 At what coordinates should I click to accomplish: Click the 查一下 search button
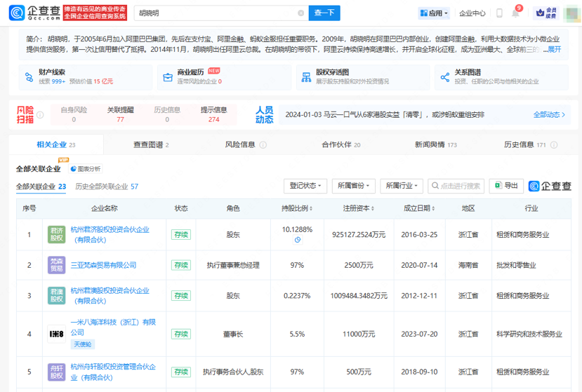pyautogui.click(x=324, y=13)
